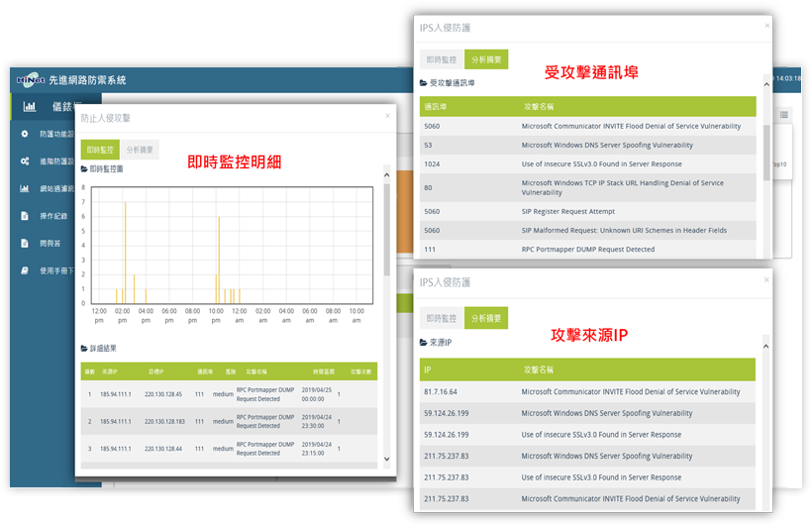Viewport: 812px width, 527px height.
Task: Open advanced protection gears icon
Action: pos(25,161)
